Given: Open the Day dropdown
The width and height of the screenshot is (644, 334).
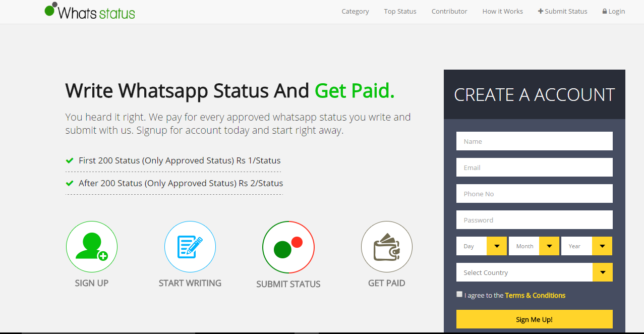Looking at the screenshot, I should 481,246.
